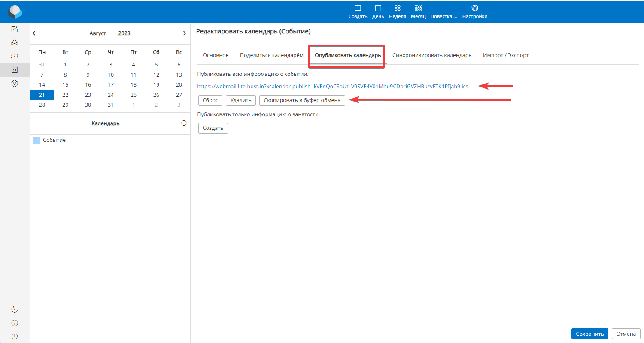Image resolution: width=644 pixels, height=343 pixels.
Task: Open the contacts sidebar icon
Action: tap(15, 56)
